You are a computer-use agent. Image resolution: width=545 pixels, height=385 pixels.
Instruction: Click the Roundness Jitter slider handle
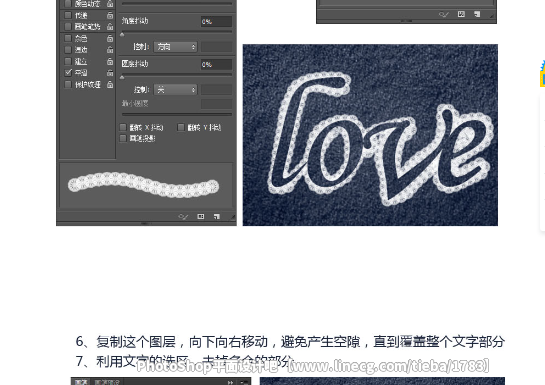pos(122,77)
